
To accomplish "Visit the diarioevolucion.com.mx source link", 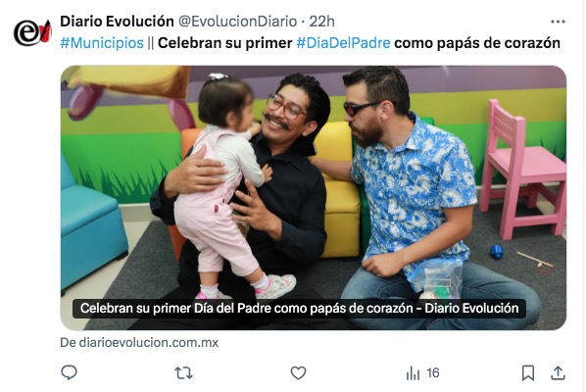I will pos(139,343).
